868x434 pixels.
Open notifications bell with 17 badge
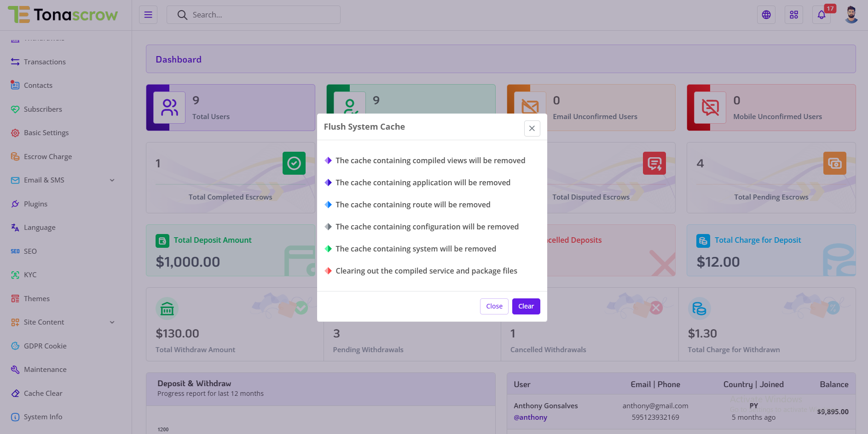tap(822, 15)
